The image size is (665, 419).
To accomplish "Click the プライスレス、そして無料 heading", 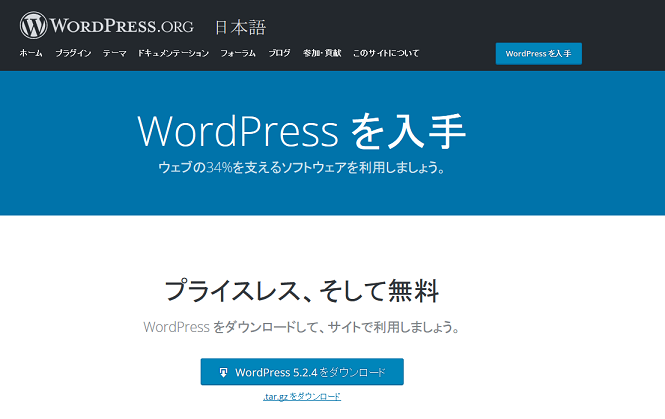I will tap(302, 291).
